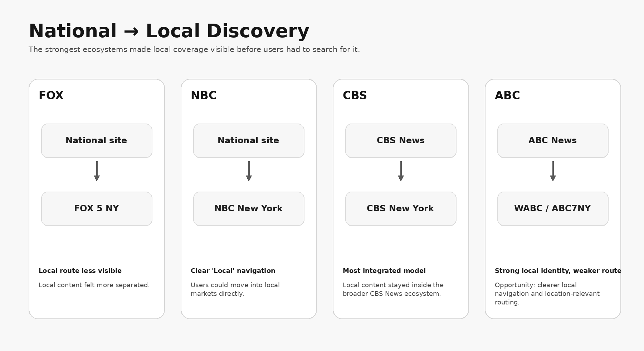This screenshot has width=644, height=351.
Task: Click "Clear 'Local' navigation" text
Action: click(233, 271)
